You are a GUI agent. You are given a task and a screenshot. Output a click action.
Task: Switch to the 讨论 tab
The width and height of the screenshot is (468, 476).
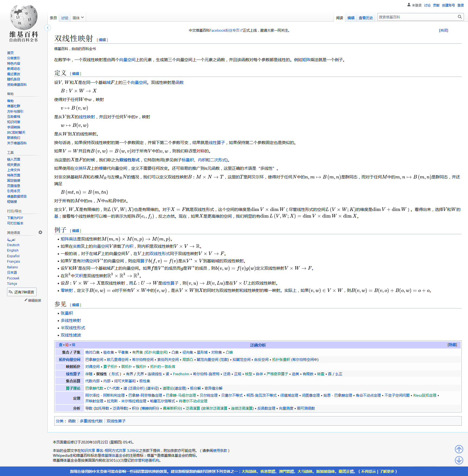(64, 18)
